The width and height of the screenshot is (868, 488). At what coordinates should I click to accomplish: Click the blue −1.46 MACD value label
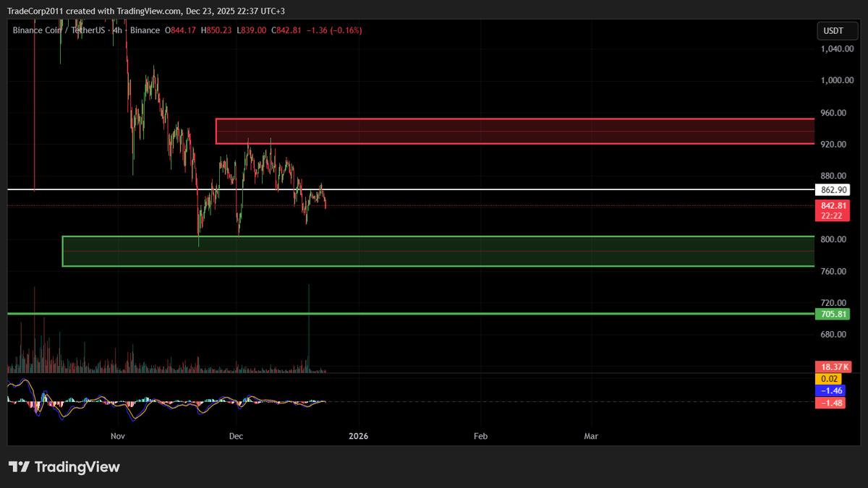coord(830,390)
